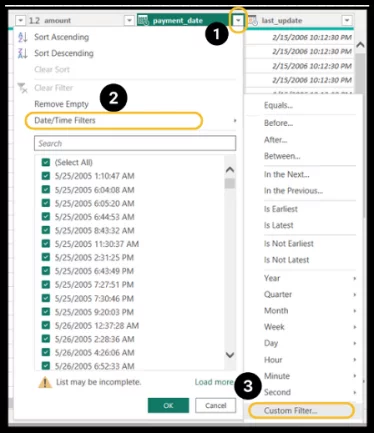Uncheck 5/25/2005 9:20:03 PM
The width and height of the screenshot is (374, 433).
tap(46, 312)
